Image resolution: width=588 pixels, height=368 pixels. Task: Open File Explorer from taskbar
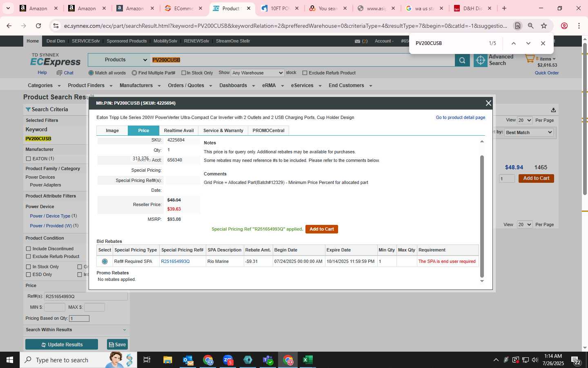tap(167, 360)
